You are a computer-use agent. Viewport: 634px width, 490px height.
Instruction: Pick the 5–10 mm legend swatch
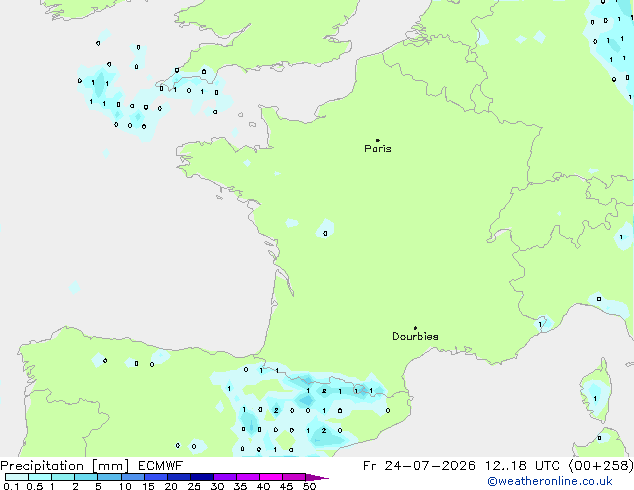(109, 477)
